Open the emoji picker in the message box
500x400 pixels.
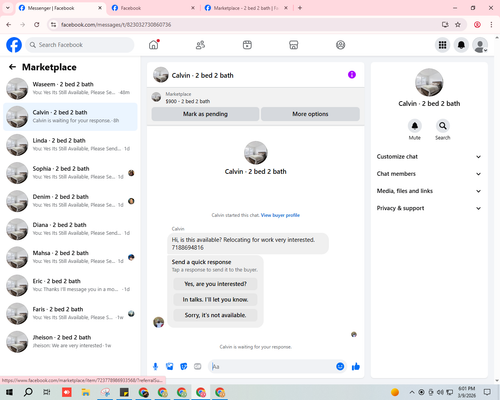tap(340, 367)
